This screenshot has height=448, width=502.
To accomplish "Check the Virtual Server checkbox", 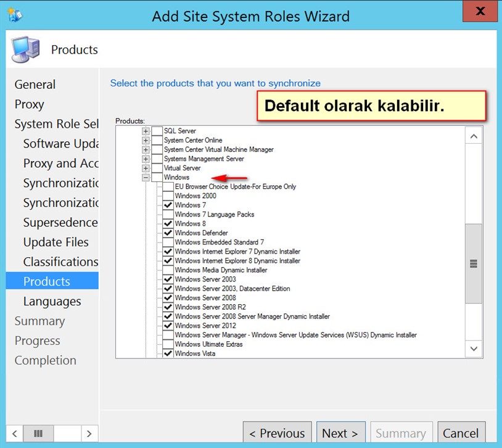I will tap(157, 168).
